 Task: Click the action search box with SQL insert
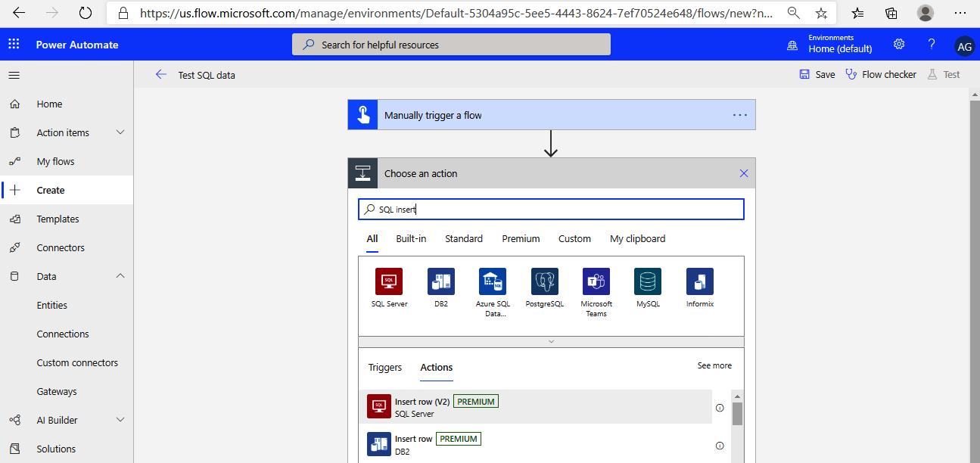pyautogui.click(x=551, y=210)
